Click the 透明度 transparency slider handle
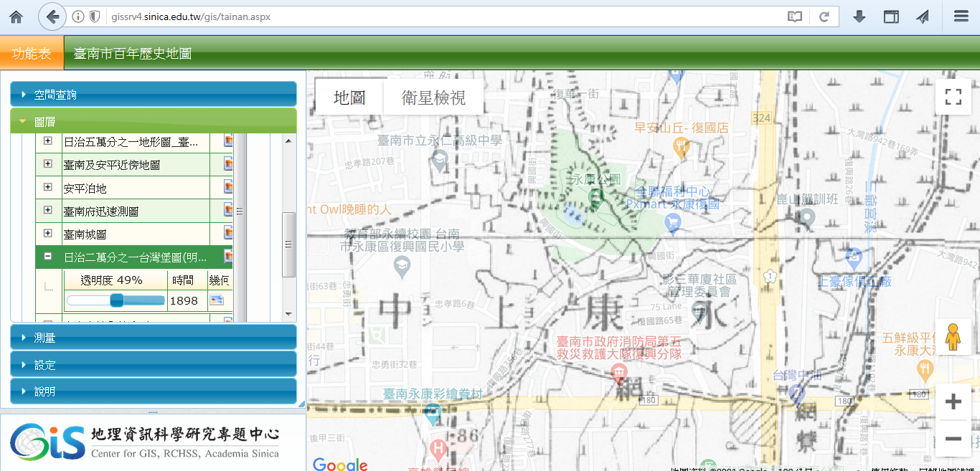Image resolution: width=980 pixels, height=471 pixels. (x=117, y=300)
